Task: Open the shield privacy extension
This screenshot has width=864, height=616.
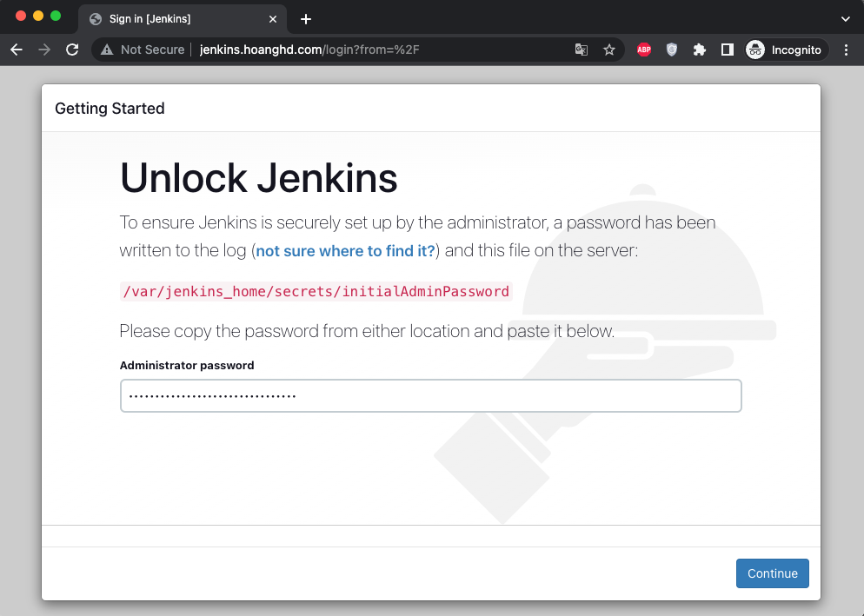Action: (672, 50)
